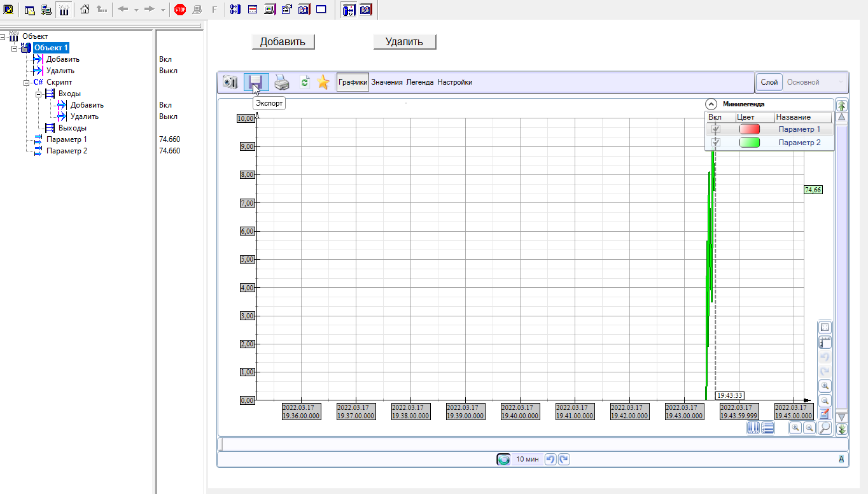868x494 pixels.
Task: Click the green double-down arrow at scrollbar bottom
Action: [842, 430]
